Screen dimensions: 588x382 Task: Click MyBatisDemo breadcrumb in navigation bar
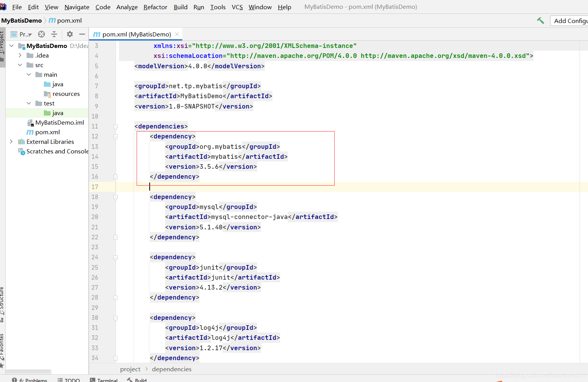pos(21,20)
